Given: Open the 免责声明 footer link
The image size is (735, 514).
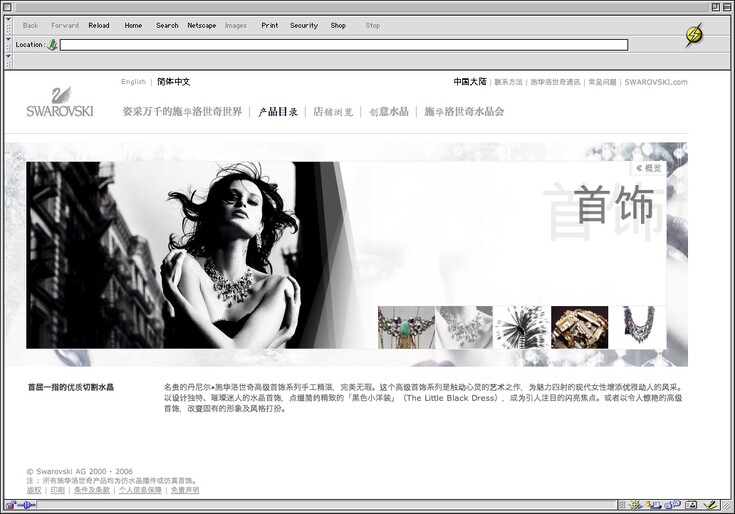Looking at the screenshot, I should click(x=185, y=490).
